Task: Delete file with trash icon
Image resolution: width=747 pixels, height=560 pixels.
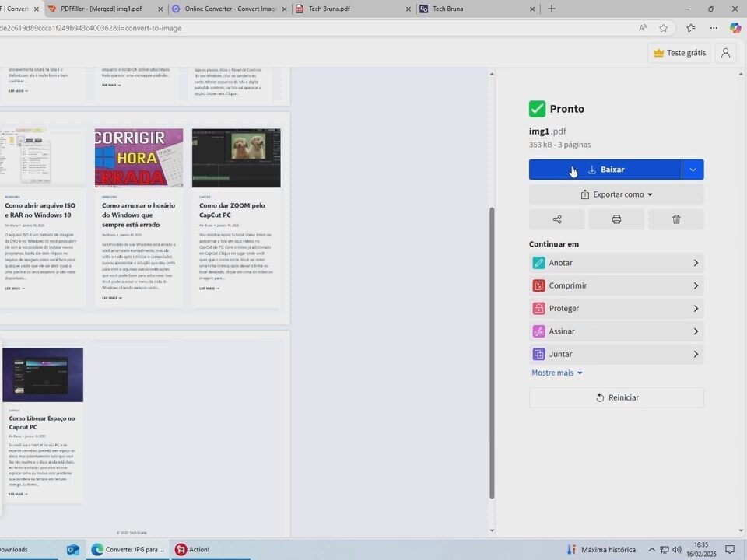Action: click(x=675, y=219)
